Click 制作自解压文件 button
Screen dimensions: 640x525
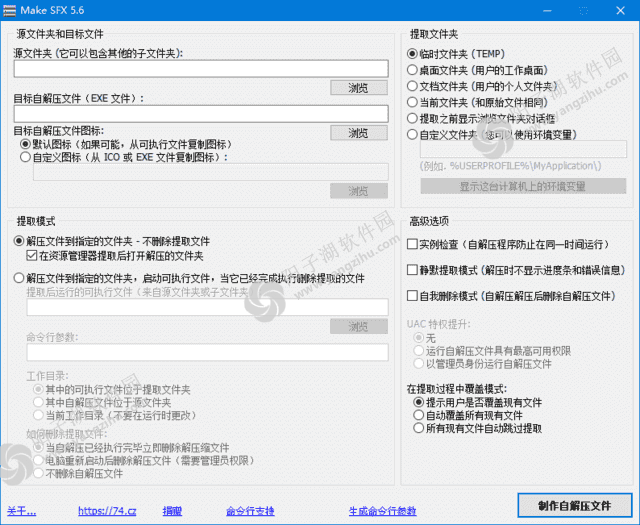(574, 504)
